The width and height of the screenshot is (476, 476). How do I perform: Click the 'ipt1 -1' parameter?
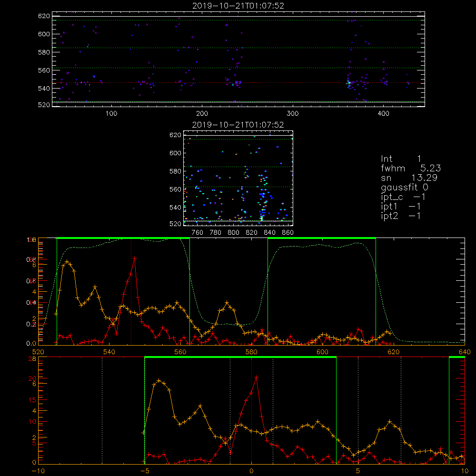(401, 207)
